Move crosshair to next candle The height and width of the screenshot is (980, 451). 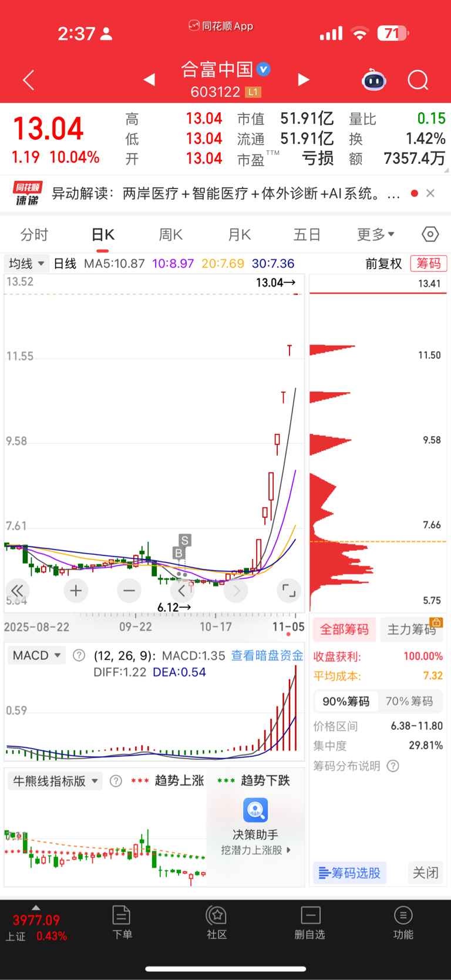point(236,591)
